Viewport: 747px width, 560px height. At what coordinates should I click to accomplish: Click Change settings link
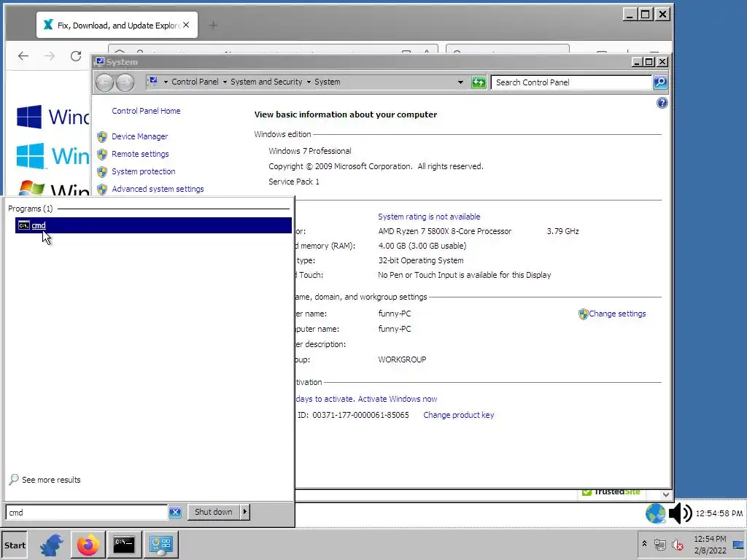pyautogui.click(x=617, y=314)
